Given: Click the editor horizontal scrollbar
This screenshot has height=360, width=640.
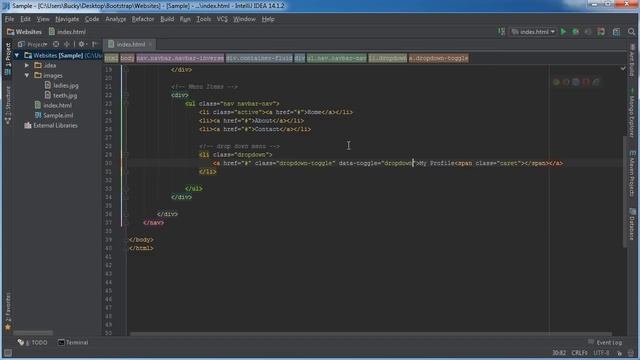Looking at the screenshot, I should 371,334.
